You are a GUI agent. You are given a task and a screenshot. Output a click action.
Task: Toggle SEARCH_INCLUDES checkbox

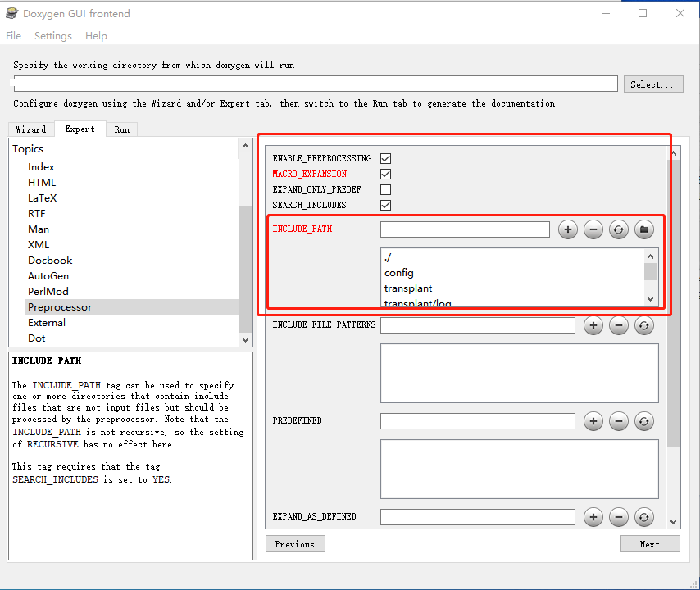click(386, 206)
